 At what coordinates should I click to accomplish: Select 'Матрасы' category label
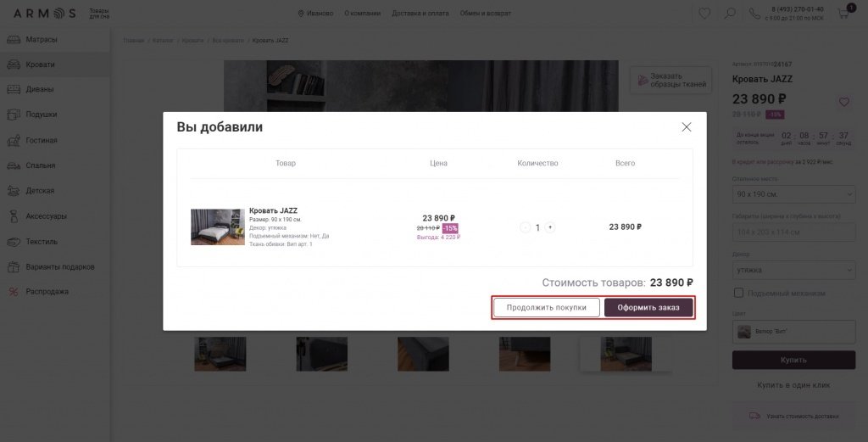42,39
